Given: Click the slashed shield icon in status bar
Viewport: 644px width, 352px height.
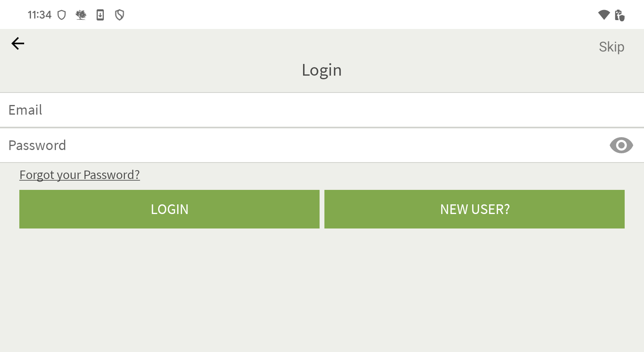Looking at the screenshot, I should tap(120, 15).
